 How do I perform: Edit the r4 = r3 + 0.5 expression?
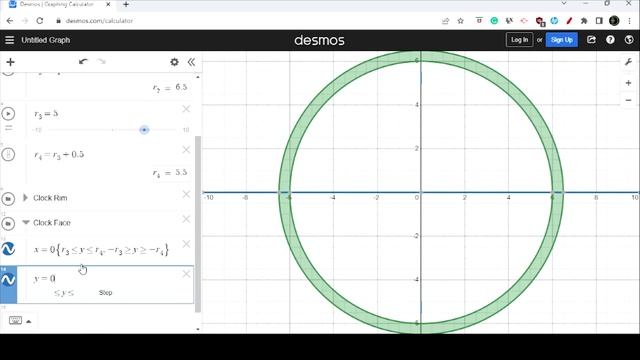click(x=59, y=154)
